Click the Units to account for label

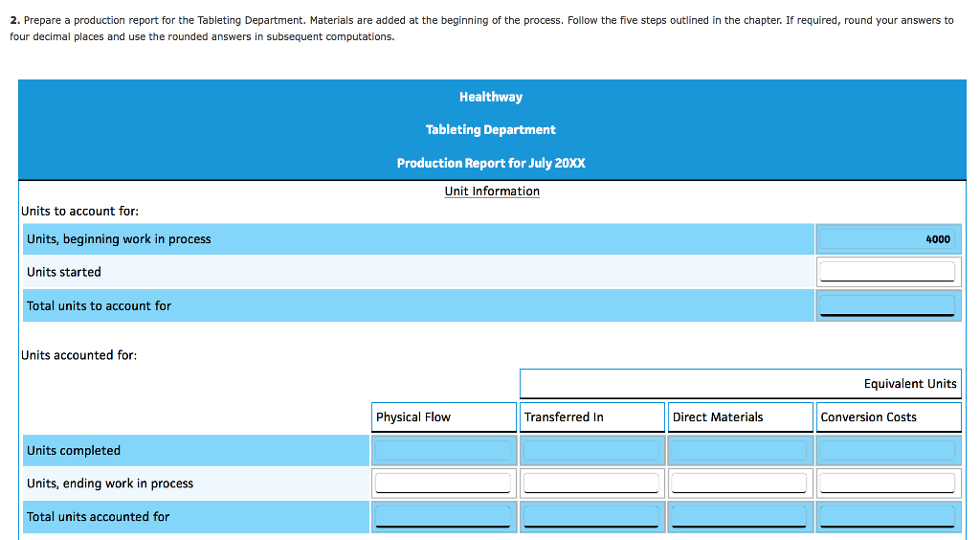click(80, 212)
